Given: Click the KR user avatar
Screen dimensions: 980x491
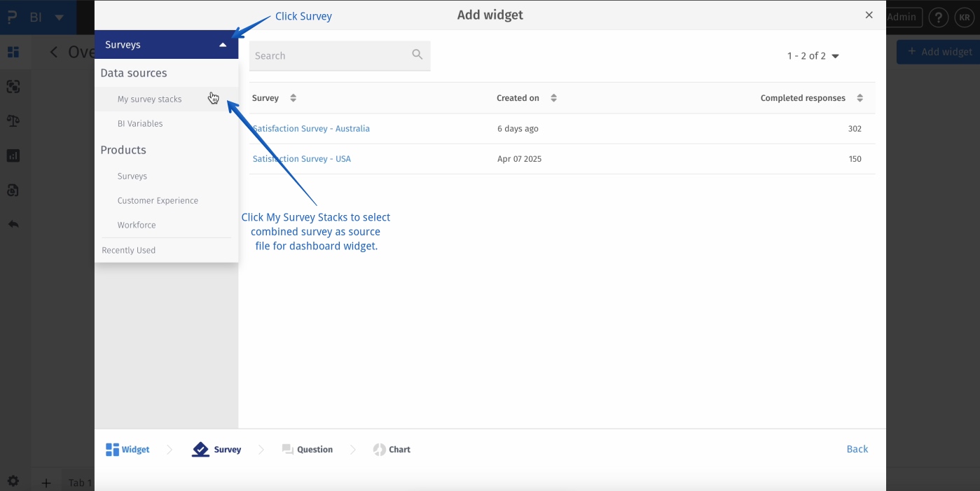Looking at the screenshot, I should [965, 18].
